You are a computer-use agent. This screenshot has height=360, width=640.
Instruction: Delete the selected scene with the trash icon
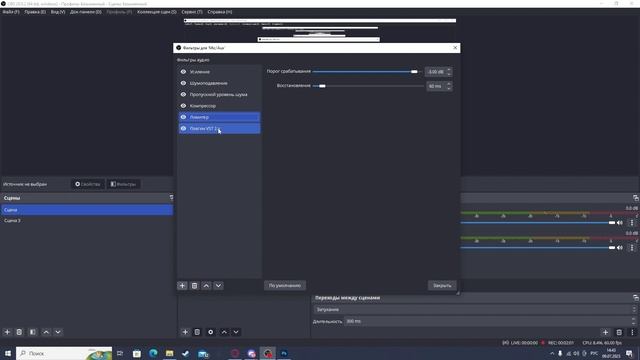click(19, 332)
